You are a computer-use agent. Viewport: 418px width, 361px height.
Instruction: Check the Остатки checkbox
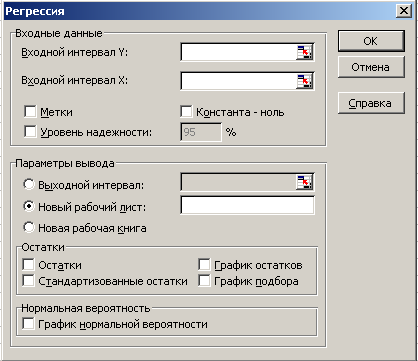point(28,265)
